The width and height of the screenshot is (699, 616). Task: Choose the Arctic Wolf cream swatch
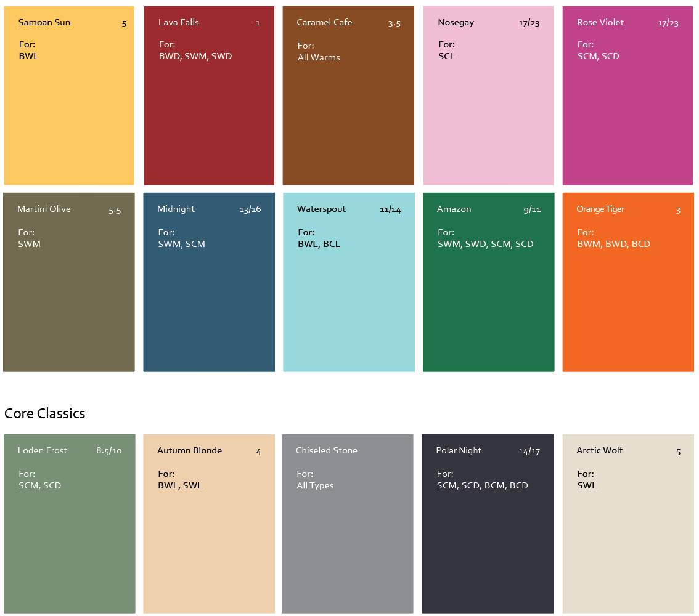coord(628,524)
